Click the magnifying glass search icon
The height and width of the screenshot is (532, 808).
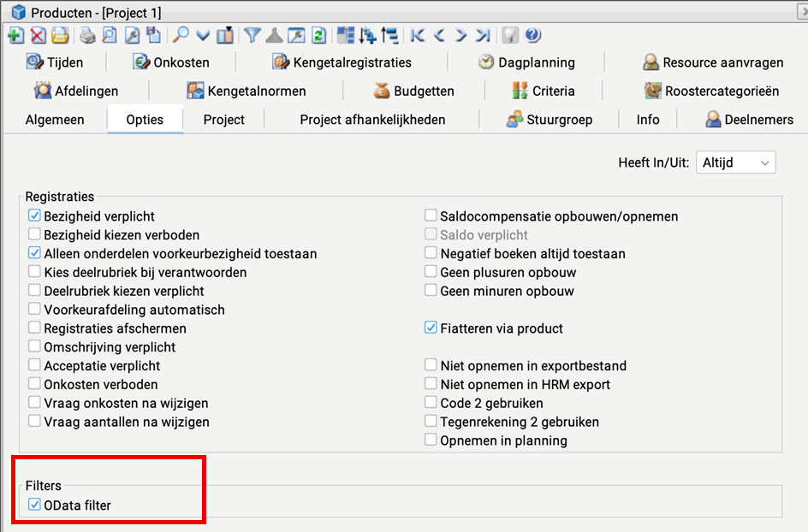181,35
